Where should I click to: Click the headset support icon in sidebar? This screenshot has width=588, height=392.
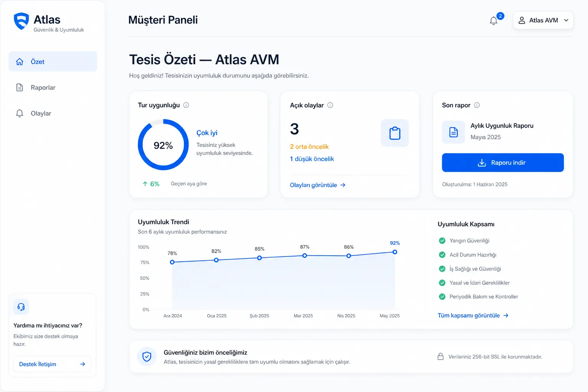(21, 307)
